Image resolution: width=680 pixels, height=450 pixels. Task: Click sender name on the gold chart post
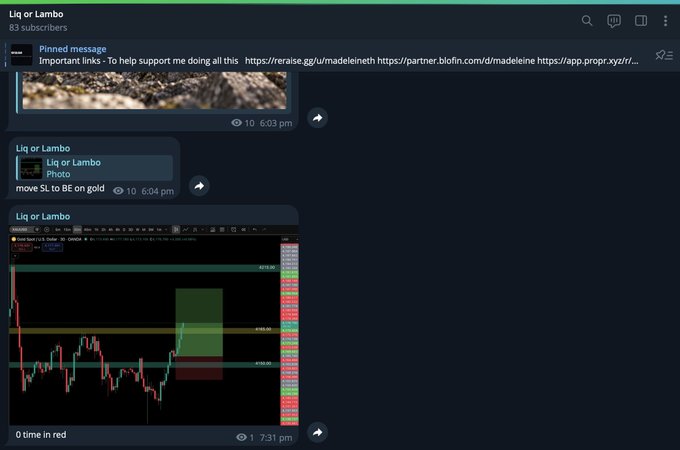(x=43, y=216)
